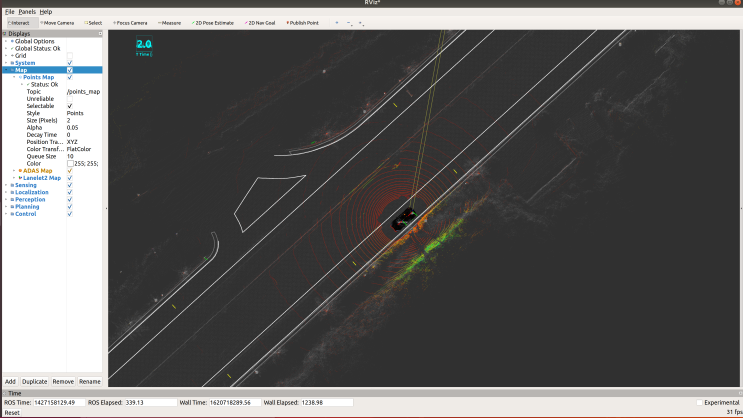743x418 pixels.
Task: Activate the Move Camera tool
Action: pos(57,23)
